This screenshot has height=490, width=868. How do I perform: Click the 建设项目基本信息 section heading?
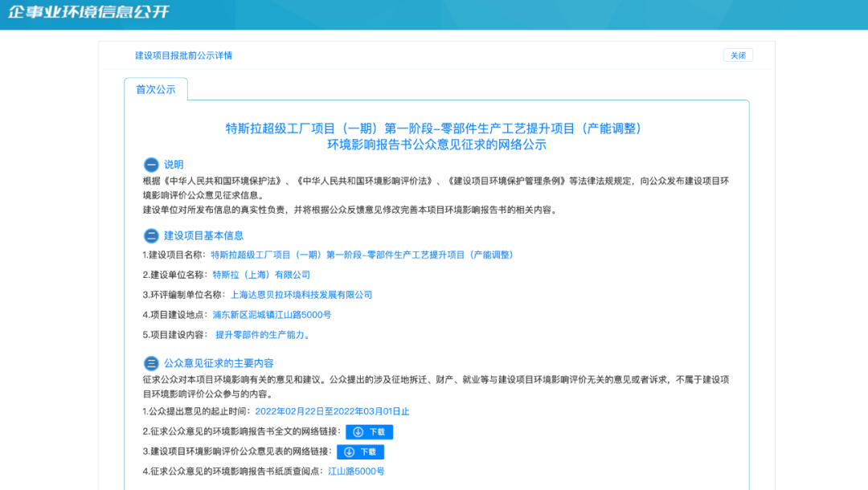point(203,235)
